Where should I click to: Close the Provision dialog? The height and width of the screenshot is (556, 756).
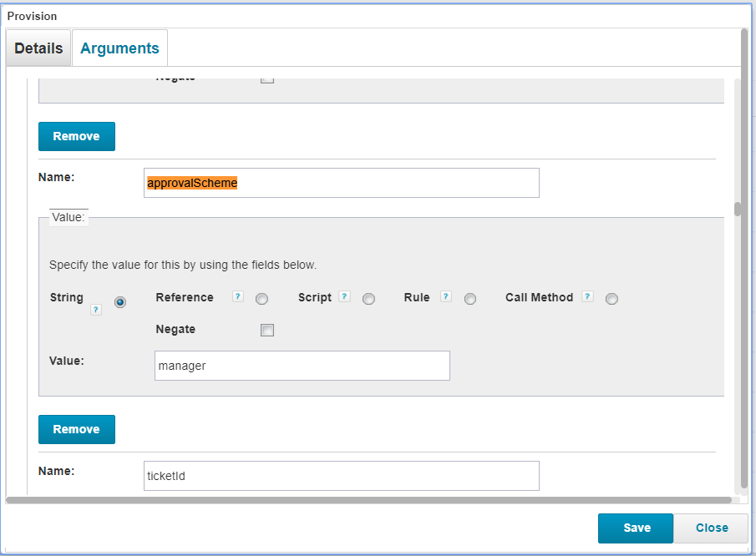coord(711,528)
